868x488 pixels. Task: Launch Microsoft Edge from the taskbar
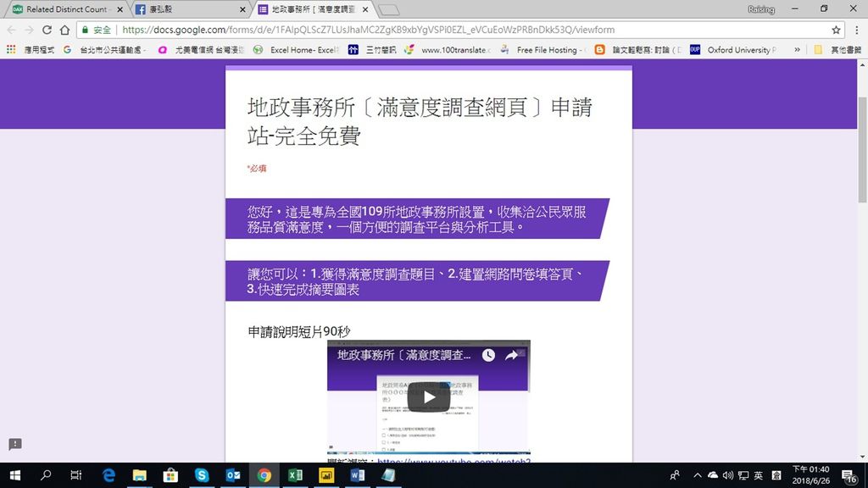(108, 475)
